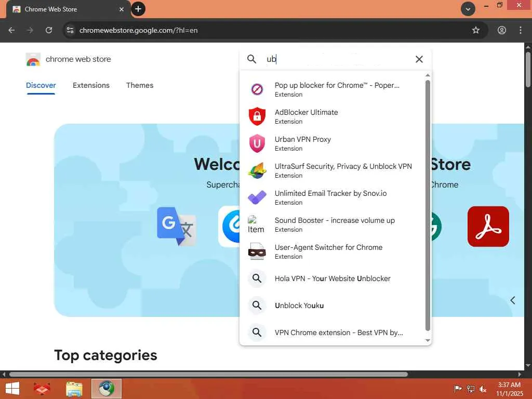Click the magnifier icon beside Hola VPN
532x399 pixels.
pyautogui.click(x=257, y=278)
